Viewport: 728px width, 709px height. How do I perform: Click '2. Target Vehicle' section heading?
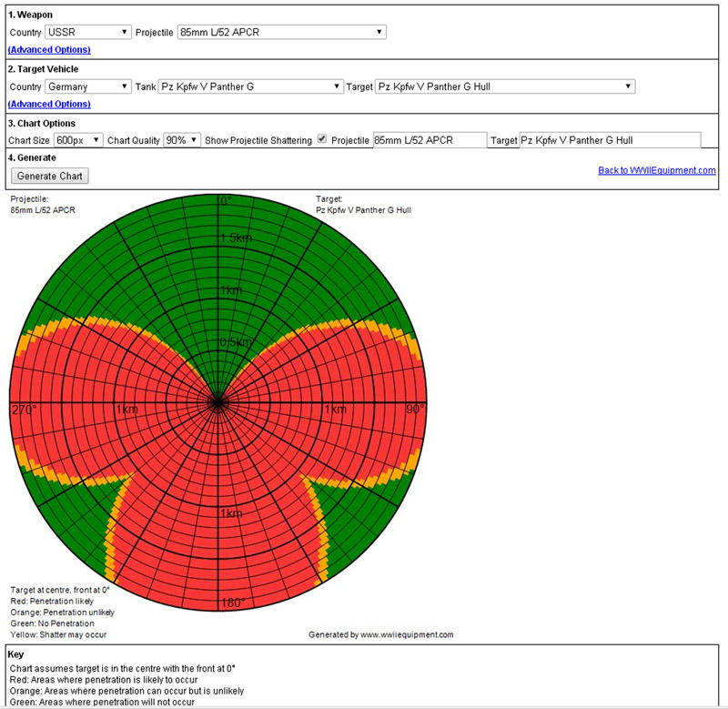tap(43, 69)
